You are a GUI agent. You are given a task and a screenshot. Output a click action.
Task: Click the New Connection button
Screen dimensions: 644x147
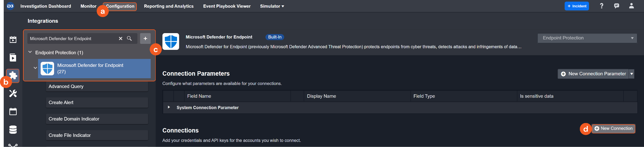pos(613,128)
